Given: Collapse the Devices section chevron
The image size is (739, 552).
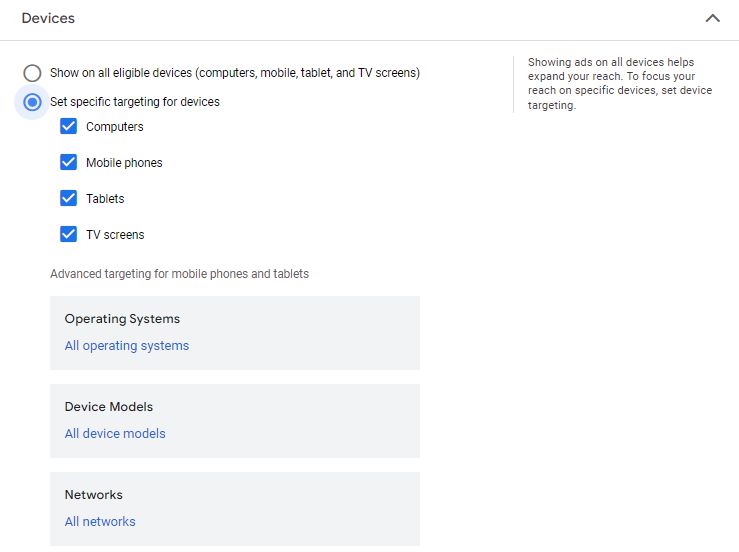Looking at the screenshot, I should click(x=712, y=18).
